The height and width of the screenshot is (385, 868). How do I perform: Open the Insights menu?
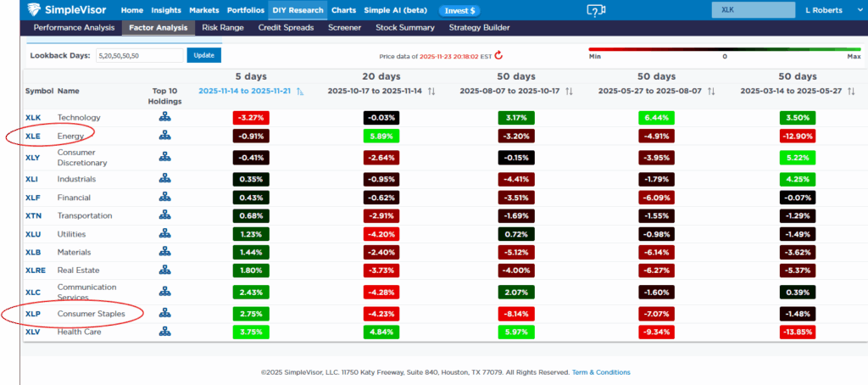(x=166, y=10)
